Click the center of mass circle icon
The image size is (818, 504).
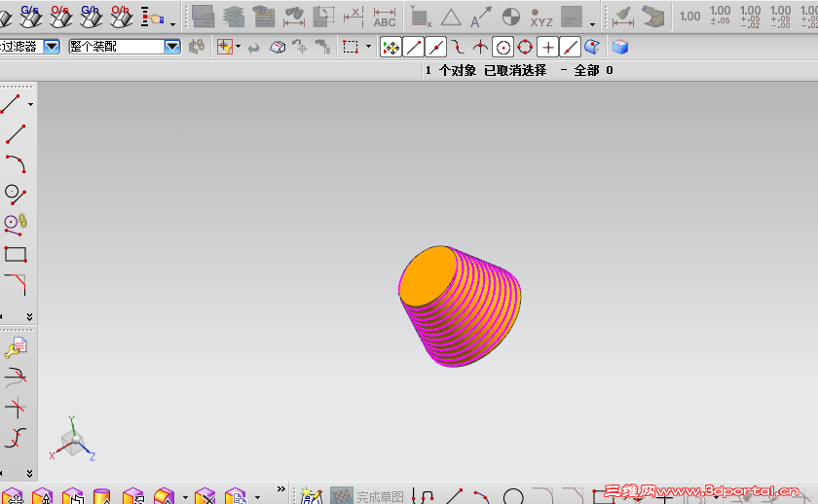pos(510,17)
